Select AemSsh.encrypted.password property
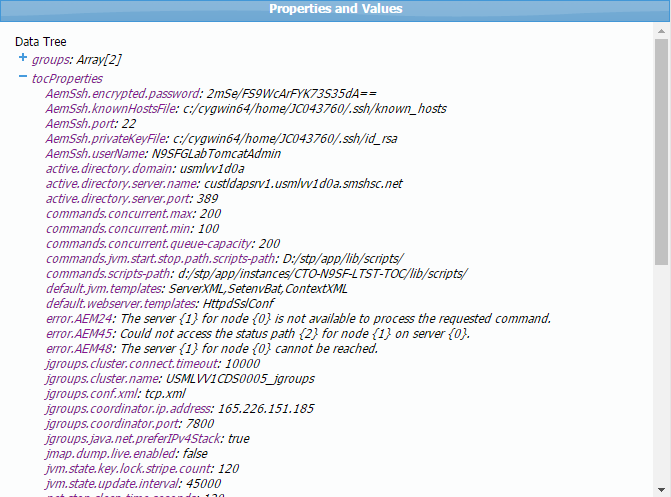This screenshot has width=671, height=497. pos(211,94)
